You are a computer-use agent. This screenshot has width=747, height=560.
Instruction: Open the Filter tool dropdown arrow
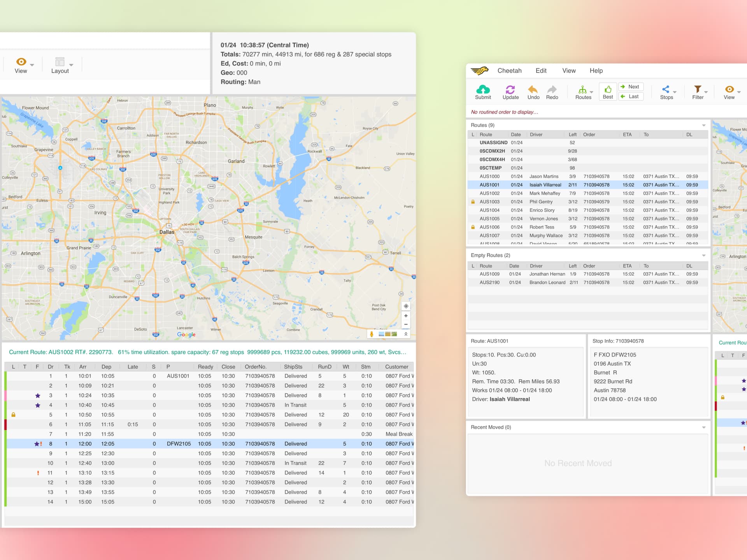(706, 92)
